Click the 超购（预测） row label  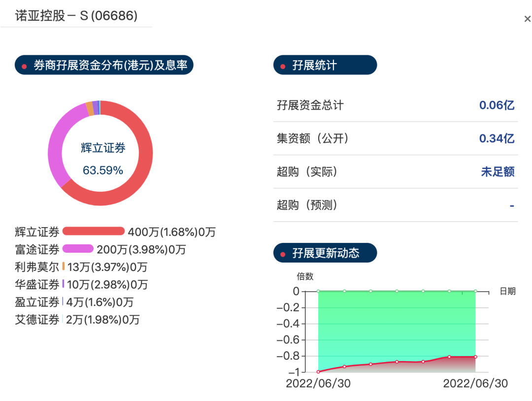307,205
